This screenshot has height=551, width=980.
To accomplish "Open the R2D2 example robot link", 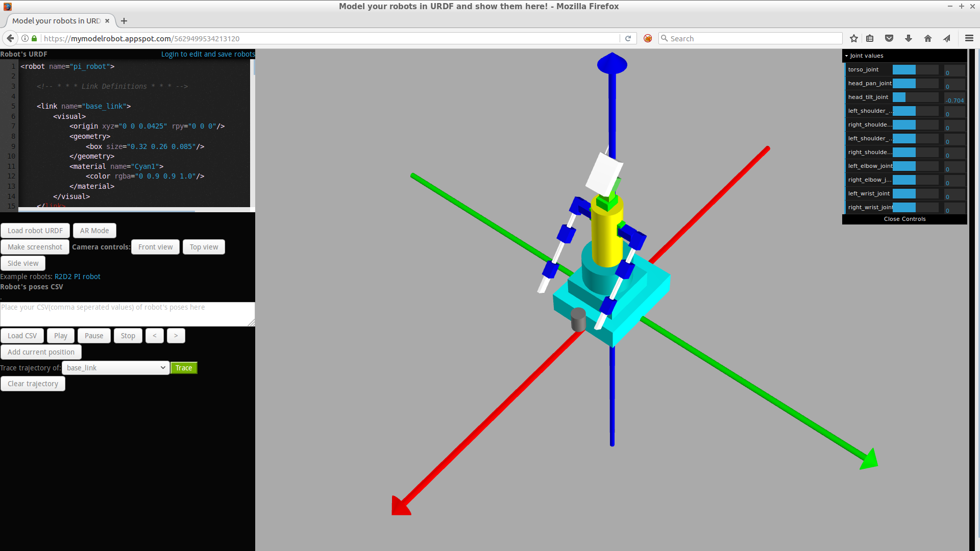I will 63,277.
